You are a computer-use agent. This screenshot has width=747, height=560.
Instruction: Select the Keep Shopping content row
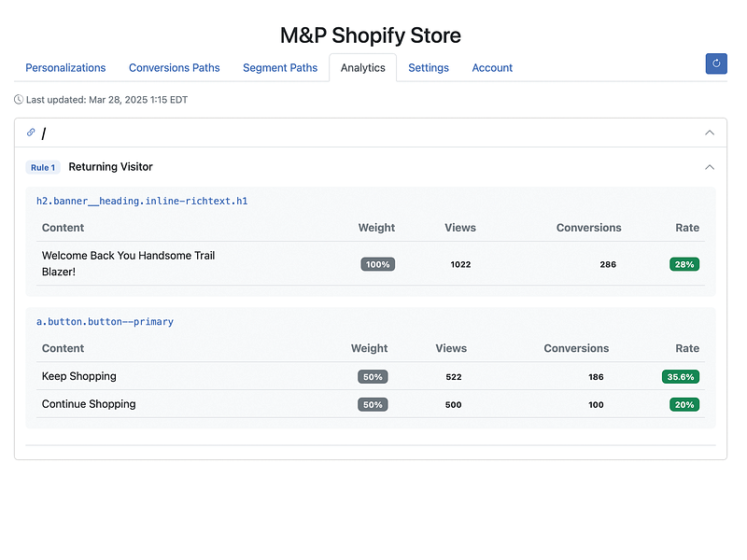(371, 376)
